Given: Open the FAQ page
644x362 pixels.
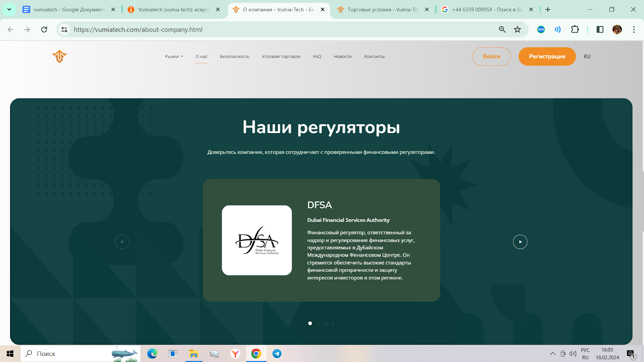Looking at the screenshot, I should point(317,56).
